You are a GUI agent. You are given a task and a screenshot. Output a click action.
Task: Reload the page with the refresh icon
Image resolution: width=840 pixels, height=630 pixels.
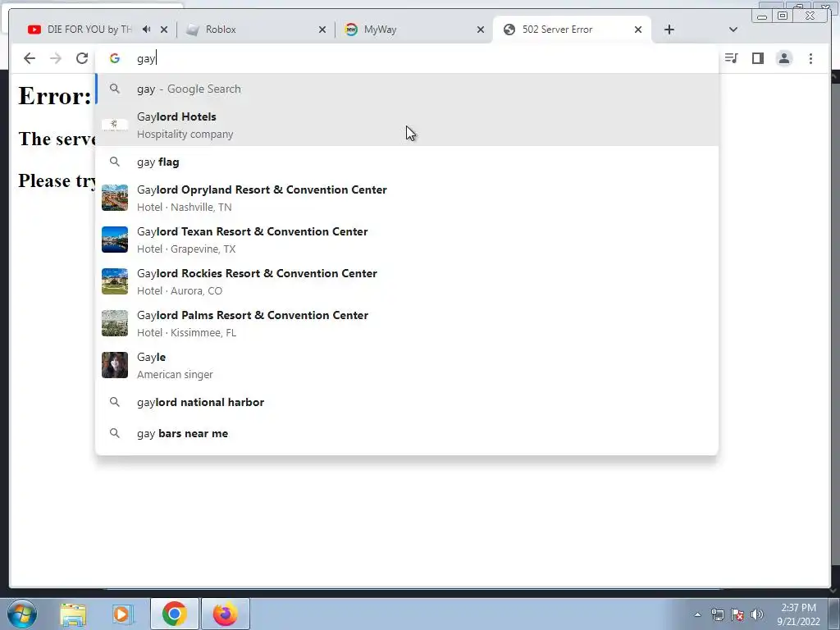[82, 58]
